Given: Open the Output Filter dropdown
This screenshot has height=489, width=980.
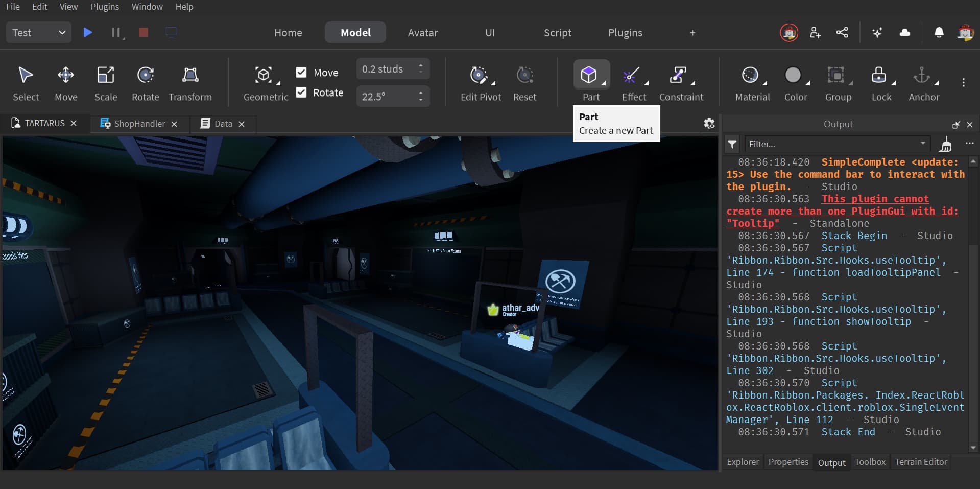Looking at the screenshot, I should click(838, 144).
